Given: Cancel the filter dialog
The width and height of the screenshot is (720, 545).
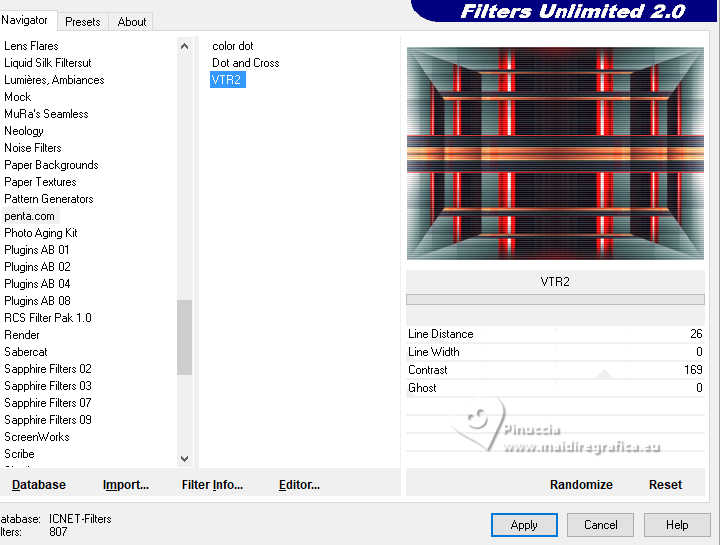Looking at the screenshot, I should point(601,525).
